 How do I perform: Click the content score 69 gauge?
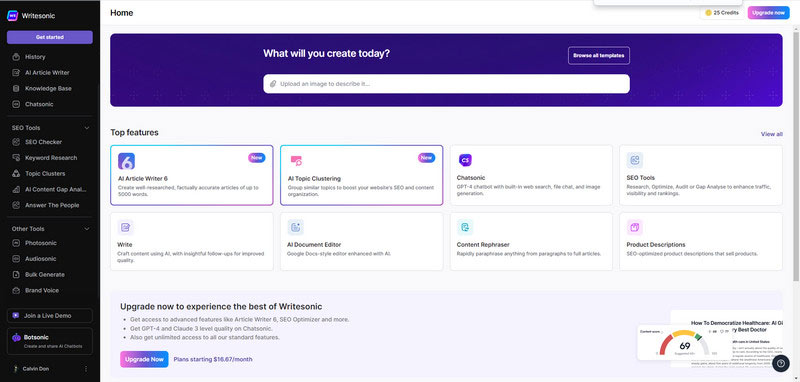685,343
